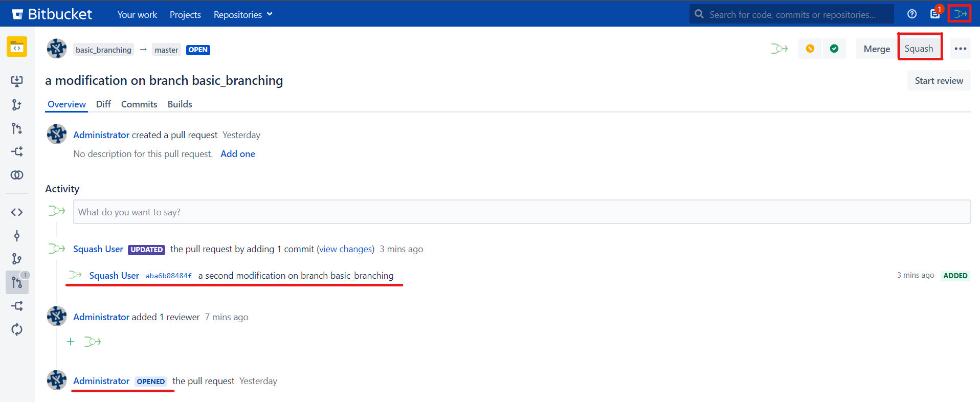Click the Administrator avatar on the added reviewer row
The width and height of the screenshot is (980, 402).
pyautogui.click(x=57, y=316)
